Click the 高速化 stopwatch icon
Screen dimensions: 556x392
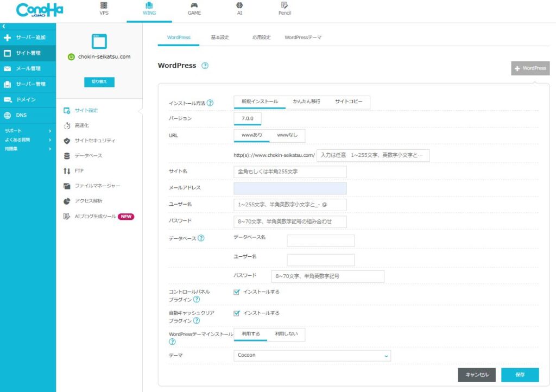67,126
